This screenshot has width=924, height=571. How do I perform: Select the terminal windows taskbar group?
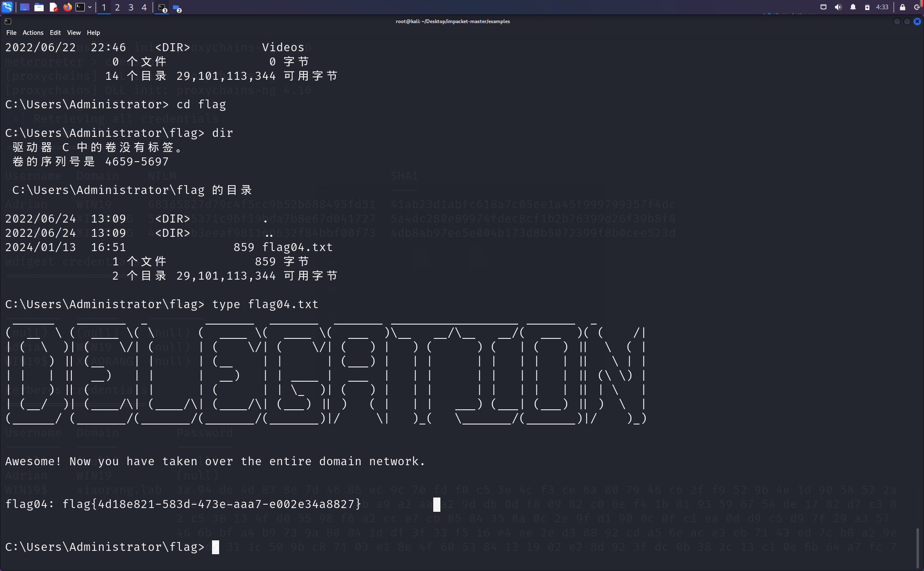pos(162,8)
